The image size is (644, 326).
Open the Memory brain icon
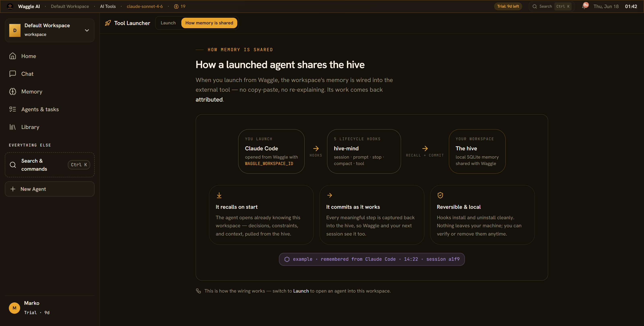[13, 92]
